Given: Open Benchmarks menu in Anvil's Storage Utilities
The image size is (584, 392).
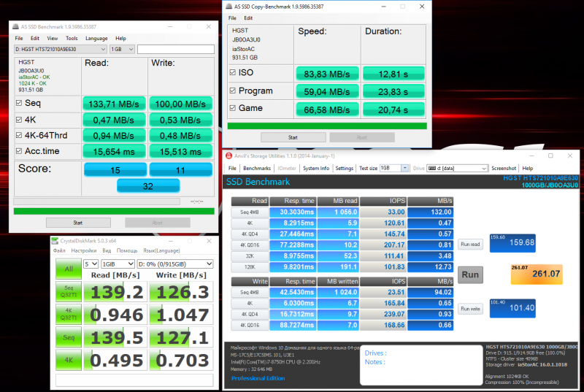Looking at the screenshot, I should [x=257, y=169].
